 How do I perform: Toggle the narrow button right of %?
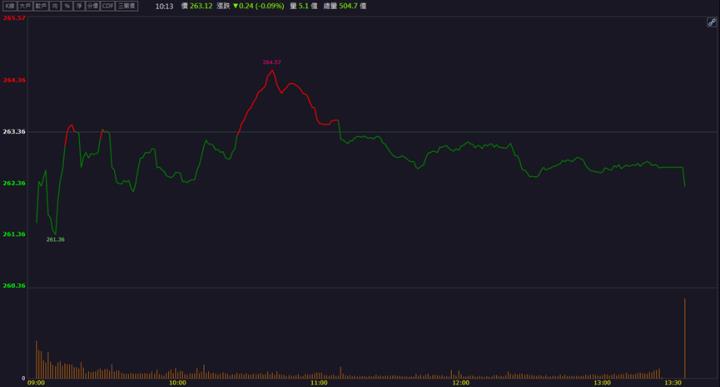coord(79,6)
